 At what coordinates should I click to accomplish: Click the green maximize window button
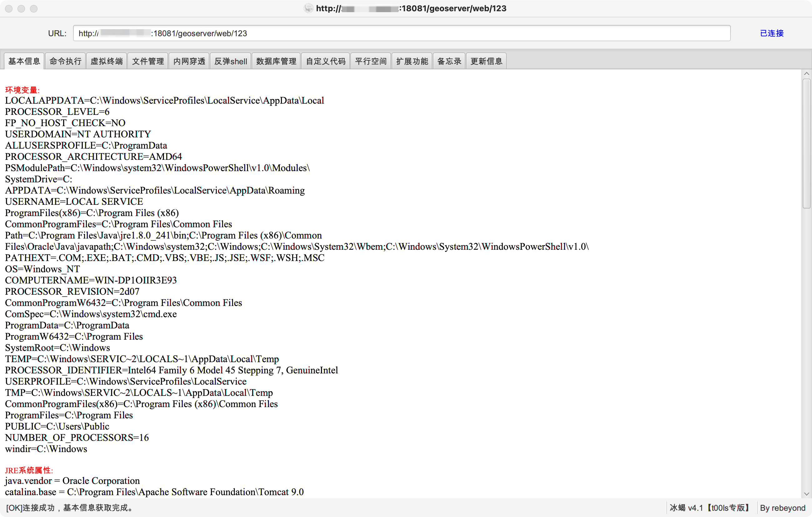[x=34, y=8]
